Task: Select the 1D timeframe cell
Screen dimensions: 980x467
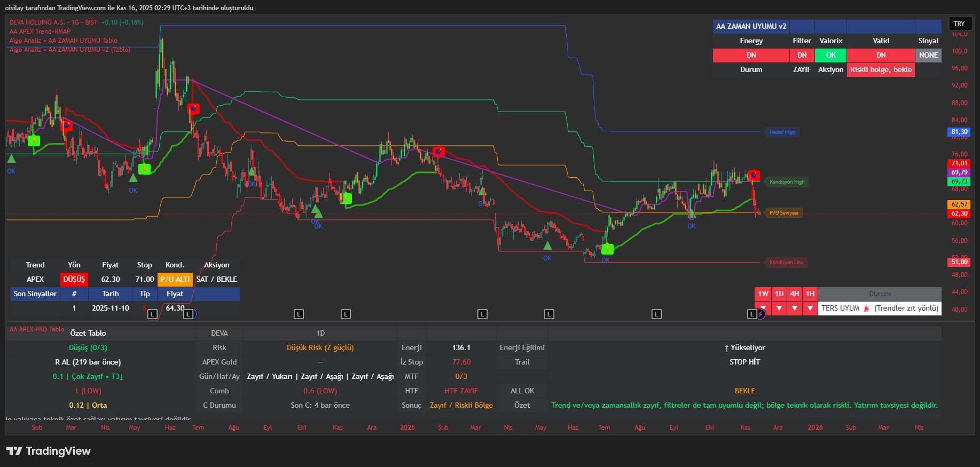Action: pyautogui.click(x=779, y=294)
